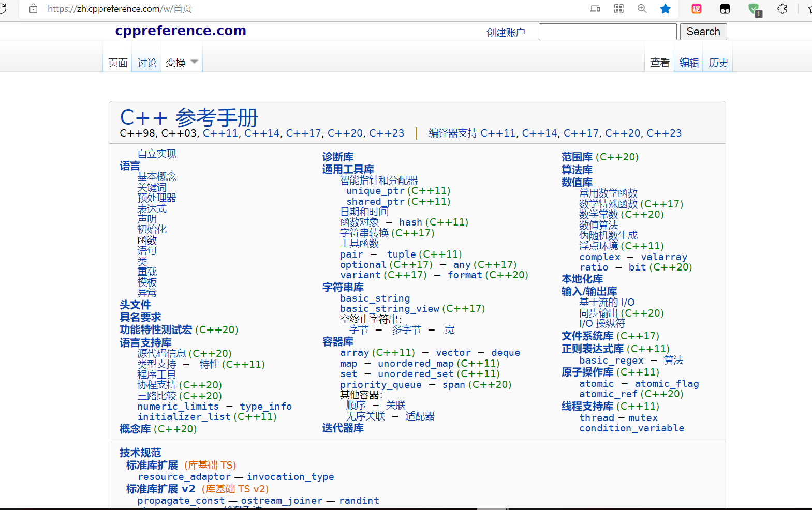Open the 文件系统库 link
812x510 pixels.
tap(587, 336)
